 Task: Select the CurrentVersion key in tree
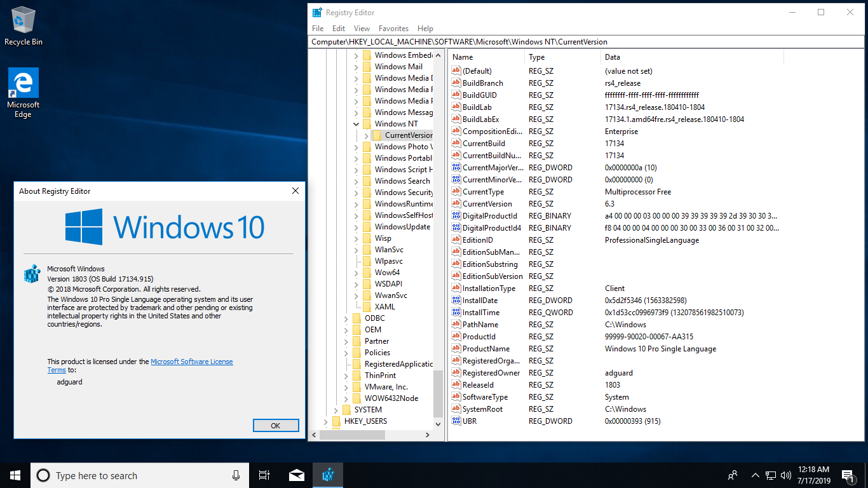click(x=409, y=135)
